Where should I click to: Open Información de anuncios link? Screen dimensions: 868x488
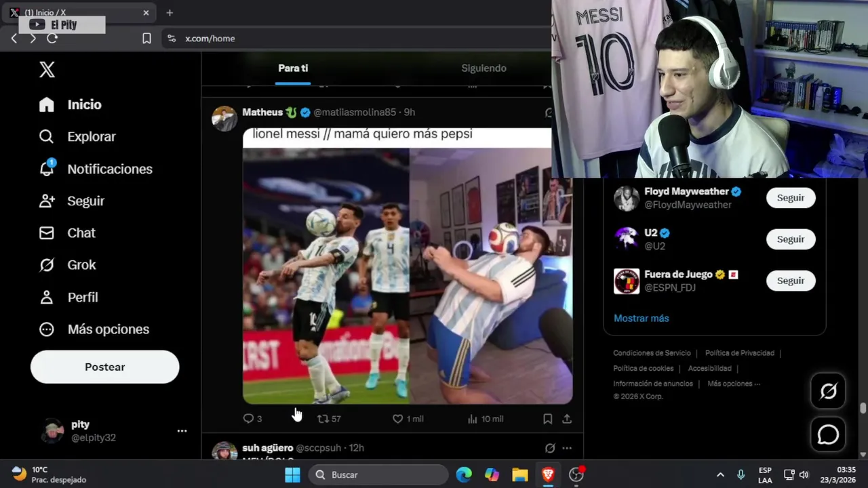click(653, 384)
